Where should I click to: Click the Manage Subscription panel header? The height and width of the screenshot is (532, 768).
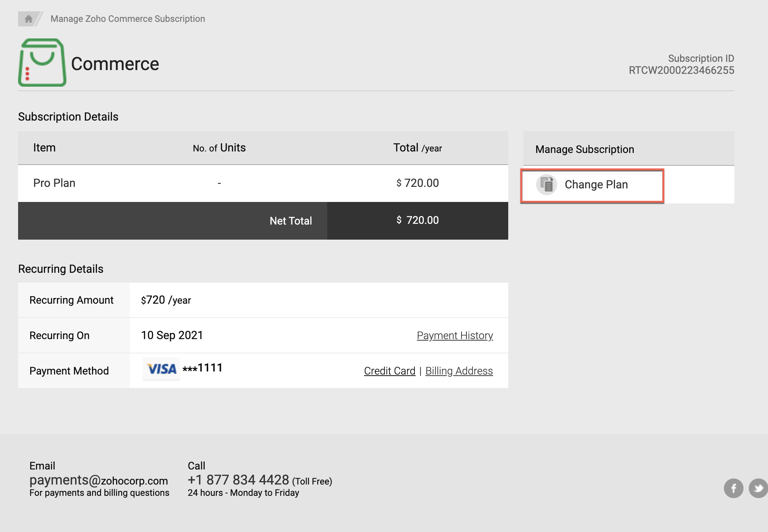[584, 149]
